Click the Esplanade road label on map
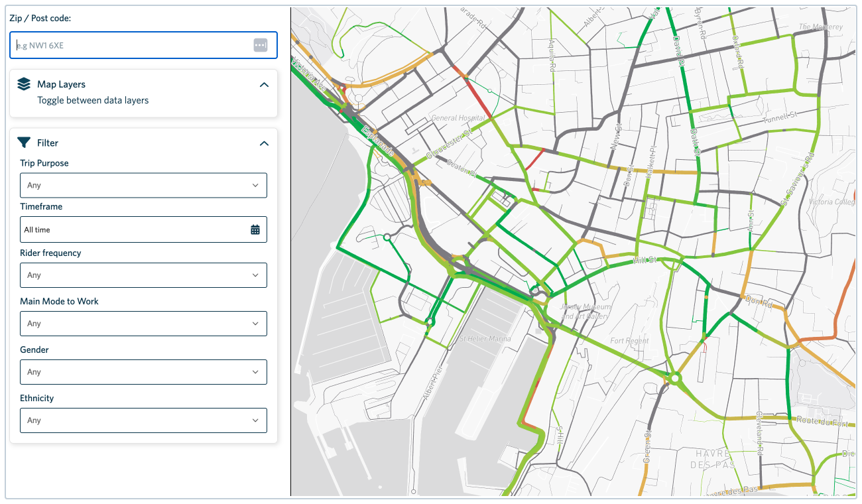The width and height of the screenshot is (862, 504). point(379,142)
